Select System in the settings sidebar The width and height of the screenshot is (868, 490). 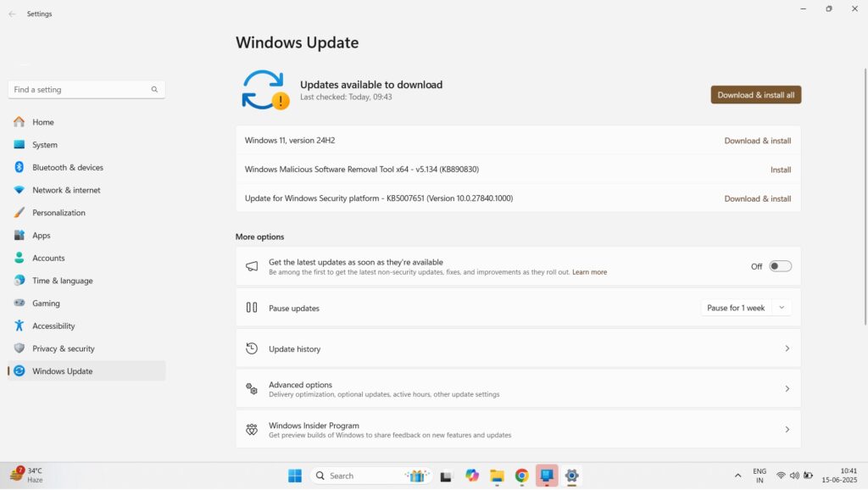point(87,144)
